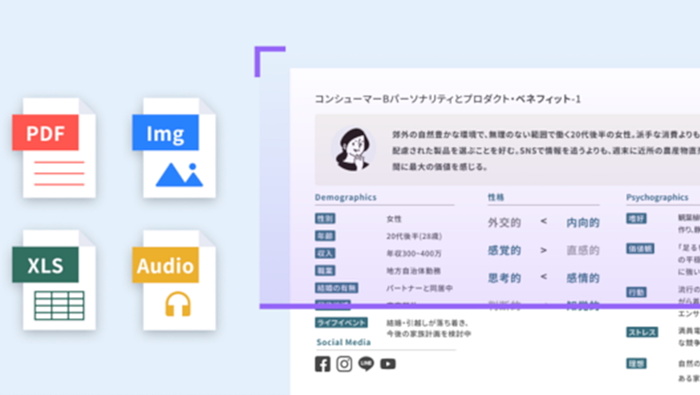Select the blue Img file icon

[174, 148]
